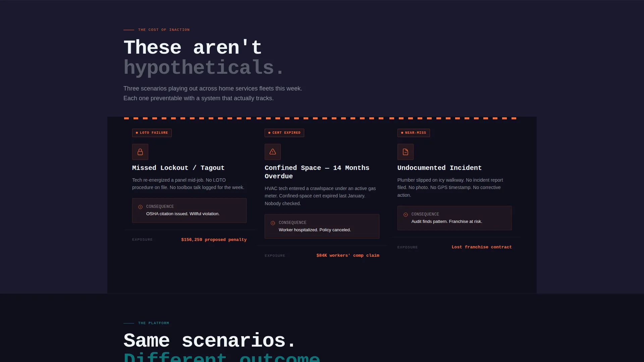Select the Confined Space — 14 Months Overdue heading
Image resolution: width=644 pixels, height=362 pixels.
(317, 172)
